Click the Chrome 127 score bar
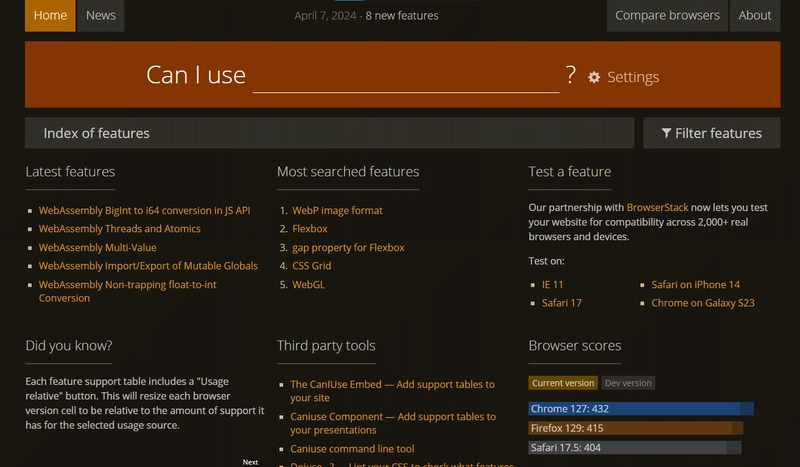 point(641,409)
